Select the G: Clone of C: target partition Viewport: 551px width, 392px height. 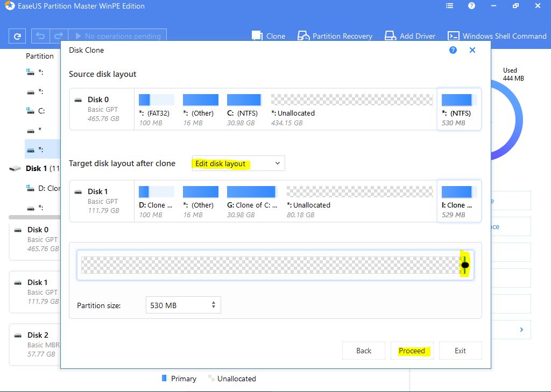point(252,201)
